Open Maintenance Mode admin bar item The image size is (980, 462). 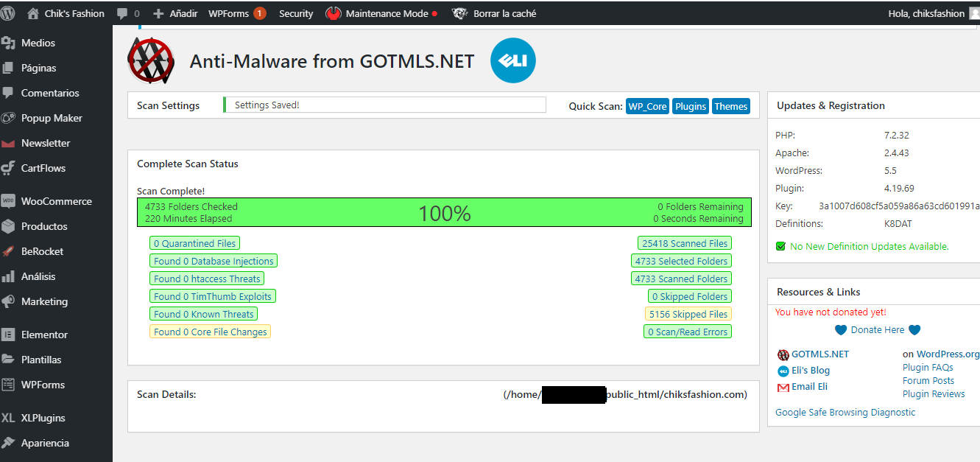click(x=381, y=13)
